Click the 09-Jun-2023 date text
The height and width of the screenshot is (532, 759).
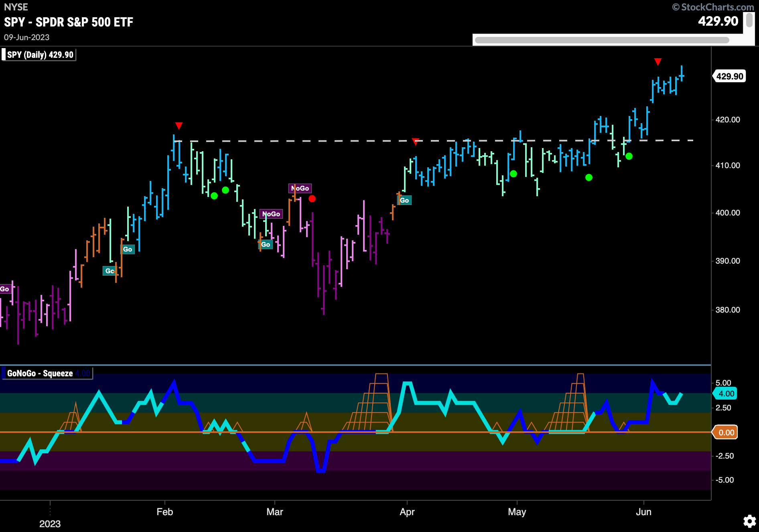coord(26,37)
